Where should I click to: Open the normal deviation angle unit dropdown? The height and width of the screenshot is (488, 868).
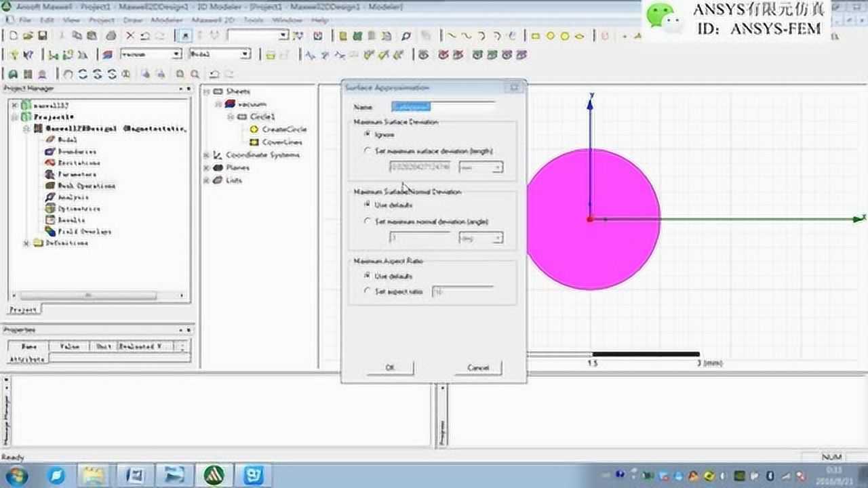click(497, 238)
